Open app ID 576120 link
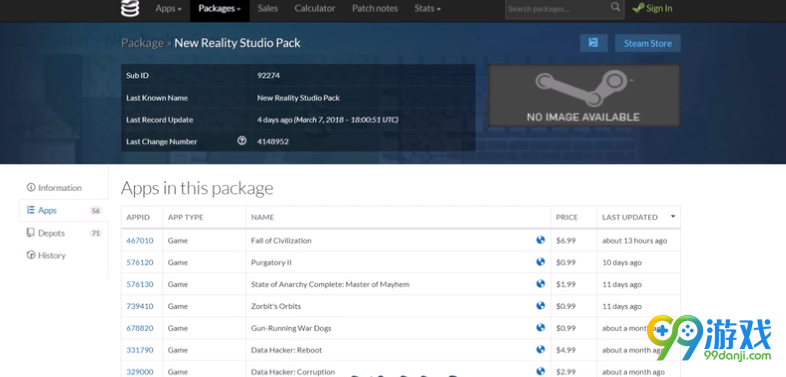This screenshot has width=786, height=377. pos(140,262)
